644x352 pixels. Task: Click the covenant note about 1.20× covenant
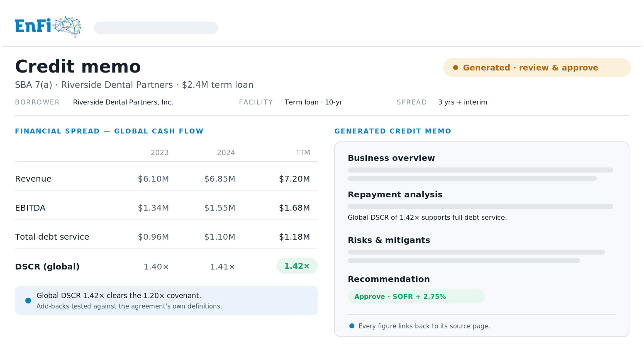(119, 296)
